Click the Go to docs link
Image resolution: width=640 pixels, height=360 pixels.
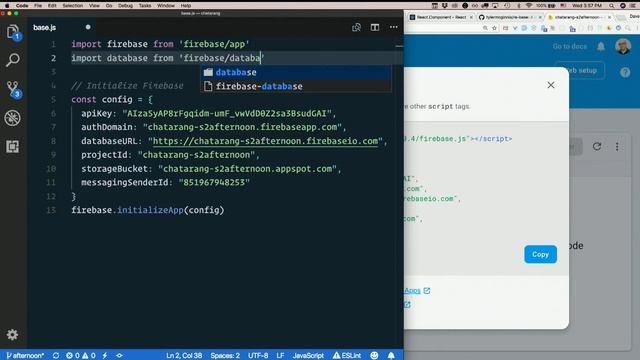click(x=570, y=47)
